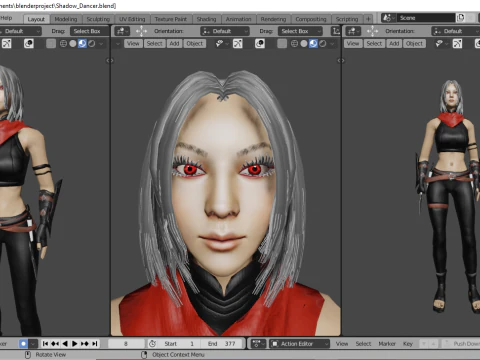480x360 pixels.
Task: Click move tool icon in right viewport header
Action: coord(373,31)
